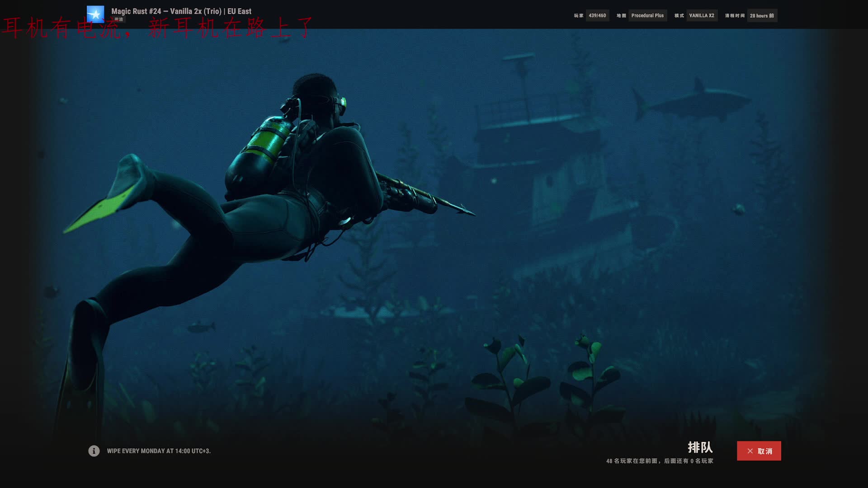Click the queue position status text
Image resolution: width=868 pixels, height=488 pixels.
(x=660, y=461)
